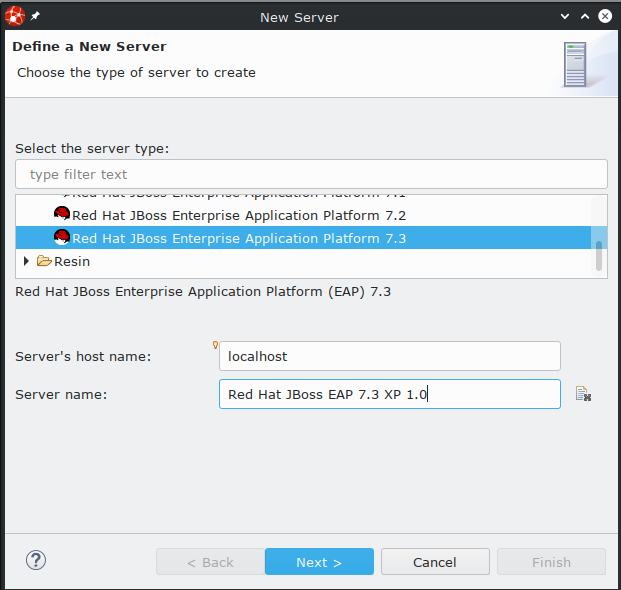Click the Resin folder icon
621x590 pixels.
[44, 261]
